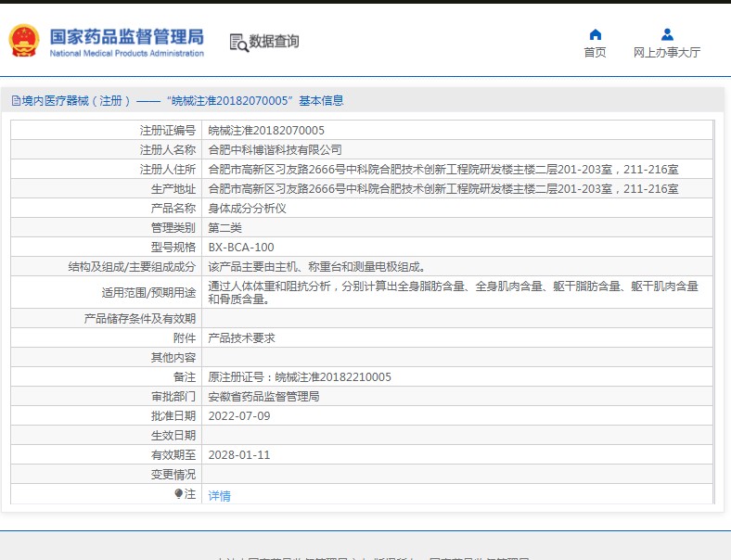Click structure text 该产品主要由主机
The height and width of the screenshot is (560, 731).
click(x=317, y=267)
